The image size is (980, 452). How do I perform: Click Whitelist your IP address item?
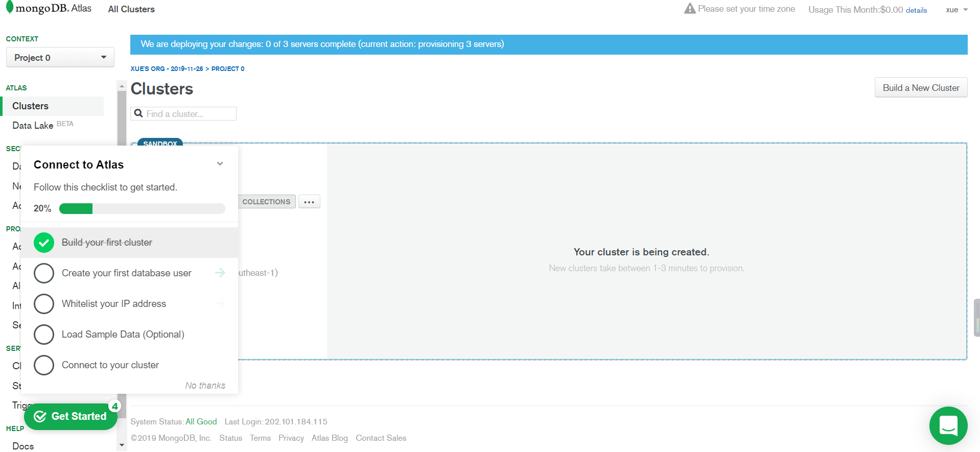pos(129,304)
